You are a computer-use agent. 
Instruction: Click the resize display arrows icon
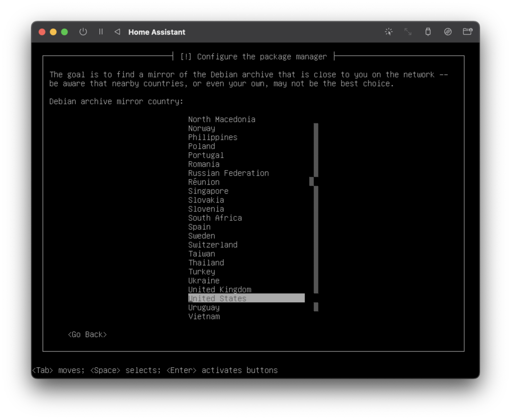tap(408, 31)
